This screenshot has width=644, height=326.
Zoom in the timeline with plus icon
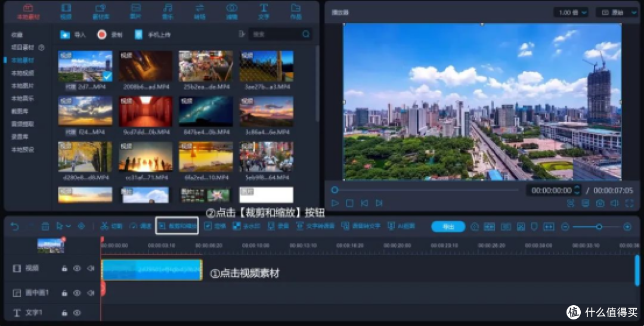[x=627, y=226]
